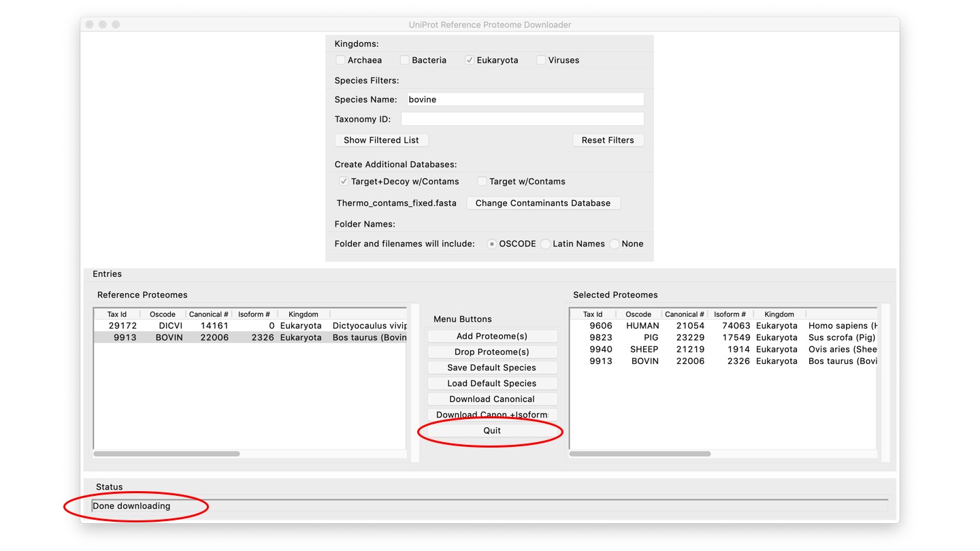980x551 pixels.
Task: Click Dictyocaulus species cell in Reference list
Action: pos(370,326)
